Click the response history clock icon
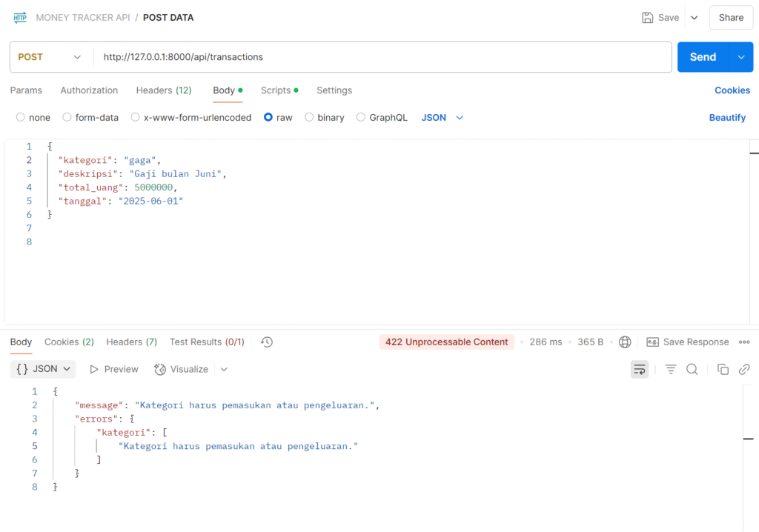Image resolution: width=759 pixels, height=532 pixels. (267, 342)
